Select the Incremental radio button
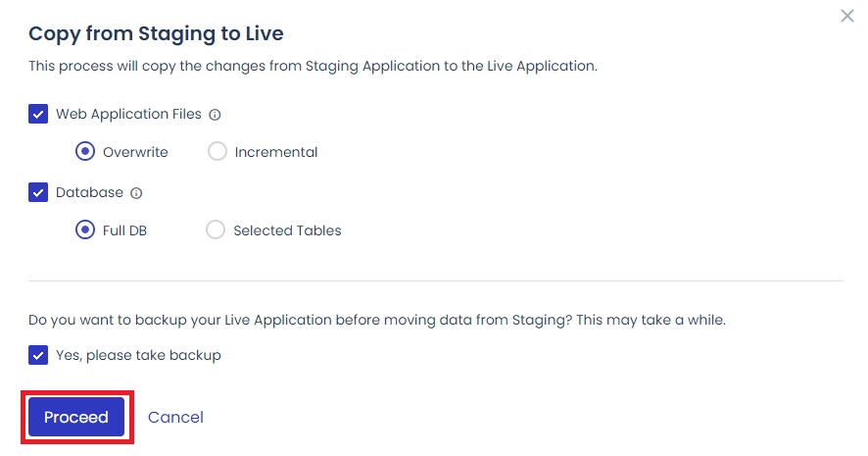Viewport: 868px width, 456px height. click(x=217, y=152)
